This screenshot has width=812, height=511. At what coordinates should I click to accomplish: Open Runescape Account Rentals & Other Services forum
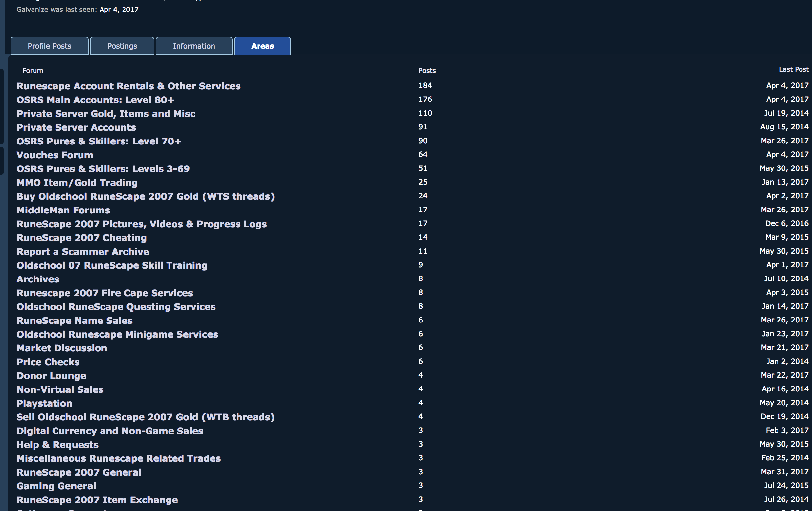pyautogui.click(x=128, y=86)
